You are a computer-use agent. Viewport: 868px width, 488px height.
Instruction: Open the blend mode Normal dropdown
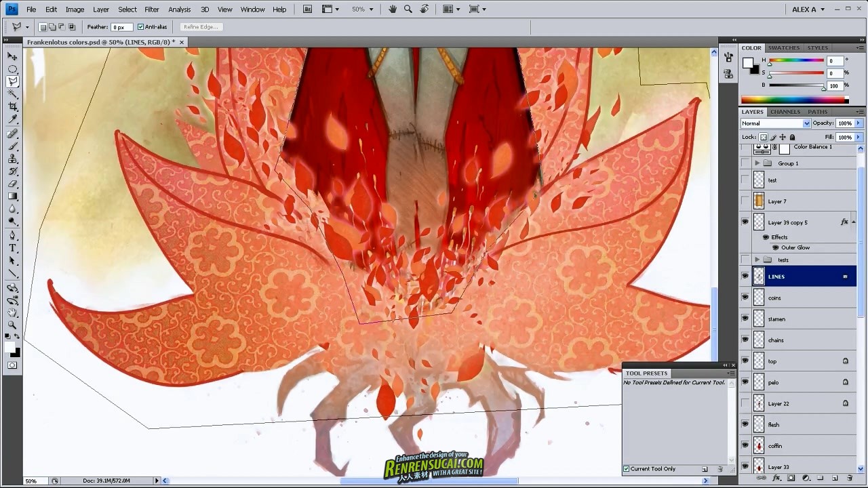point(775,123)
